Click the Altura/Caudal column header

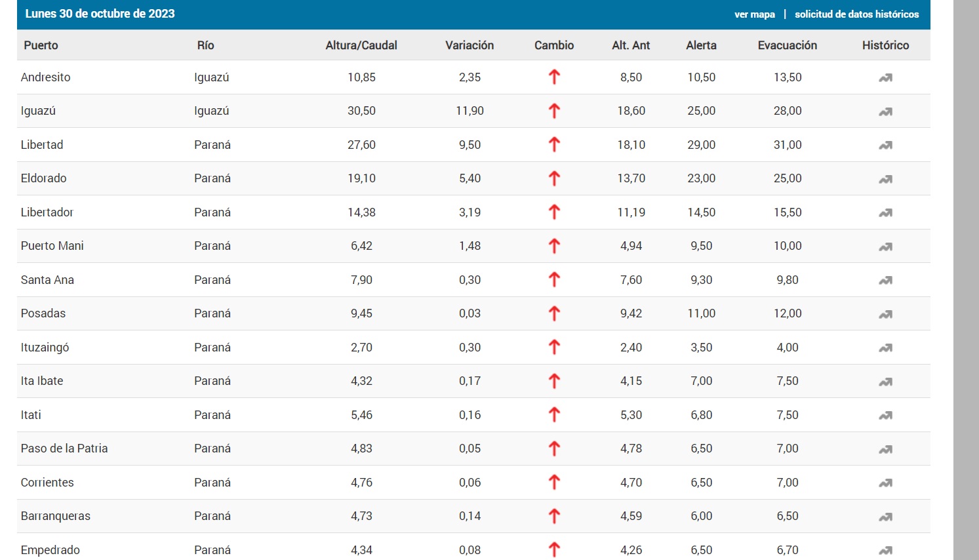(x=361, y=45)
